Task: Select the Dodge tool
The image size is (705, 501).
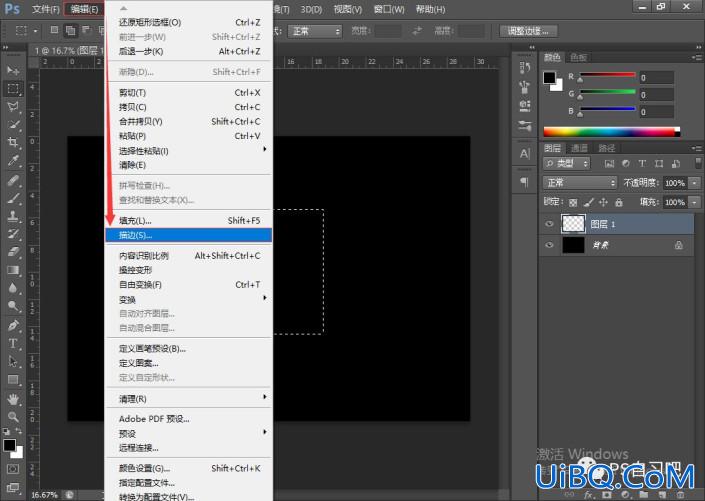Action: coord(13,306)
